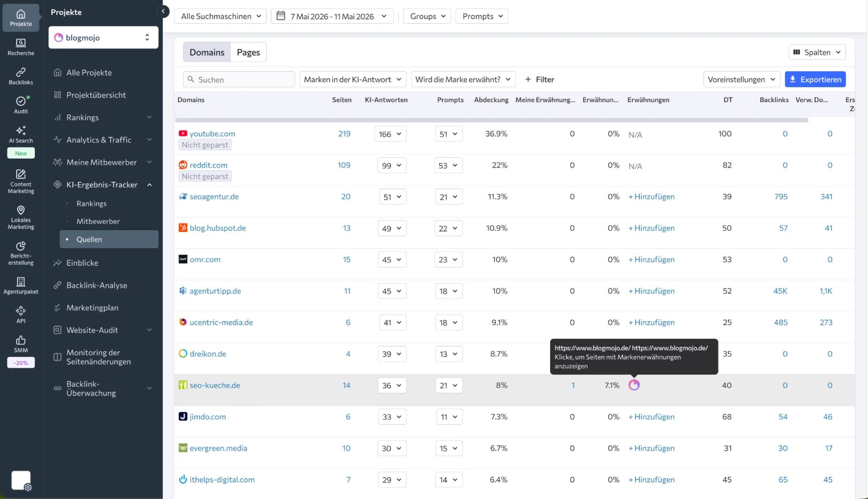Open the Audit checkmark icon
Viewport: 868px width, 499px height.
21,101
